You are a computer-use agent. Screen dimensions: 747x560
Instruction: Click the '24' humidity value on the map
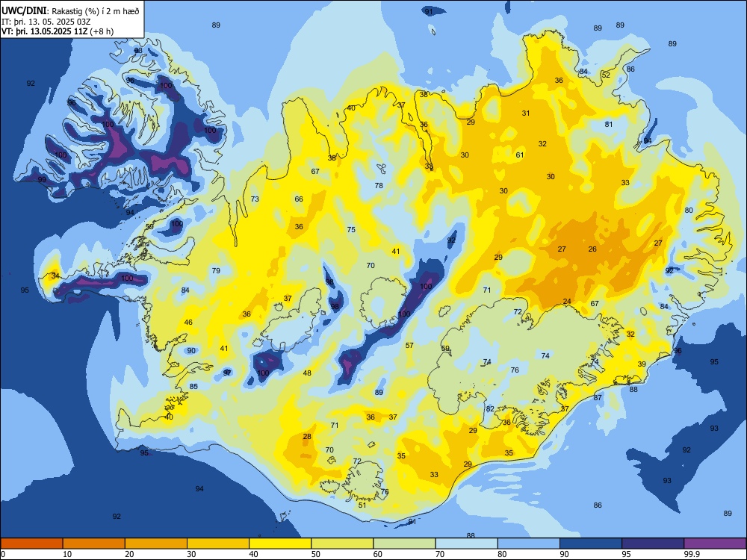567,302
